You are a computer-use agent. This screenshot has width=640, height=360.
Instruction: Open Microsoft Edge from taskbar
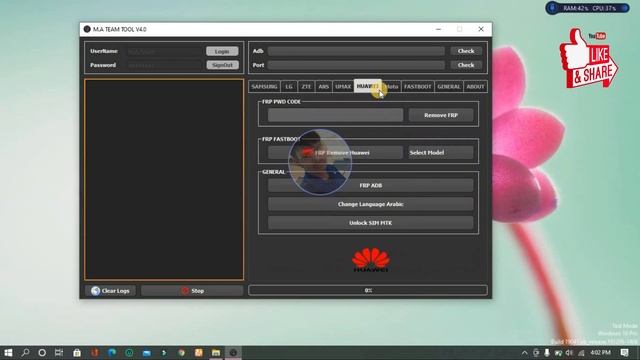click(112, 353)
